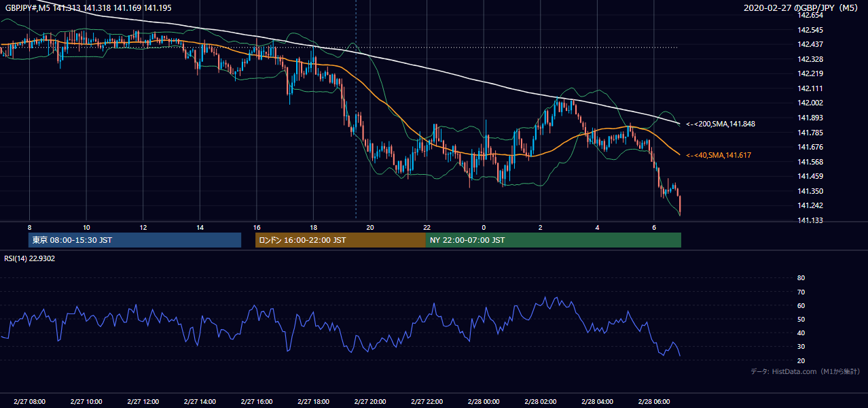Click the <-<200,SMA,141.848 label
Screen dimensions: 868x408
click(720, 124)
